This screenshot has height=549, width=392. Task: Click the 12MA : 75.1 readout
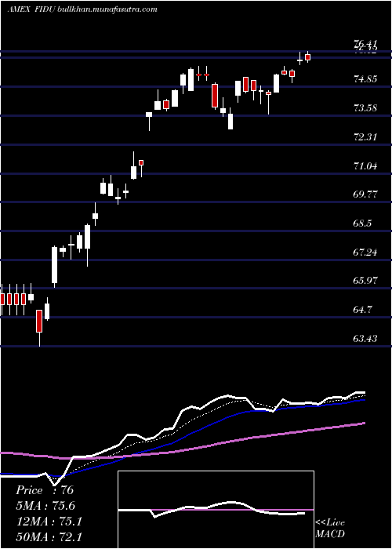(49, 522)
